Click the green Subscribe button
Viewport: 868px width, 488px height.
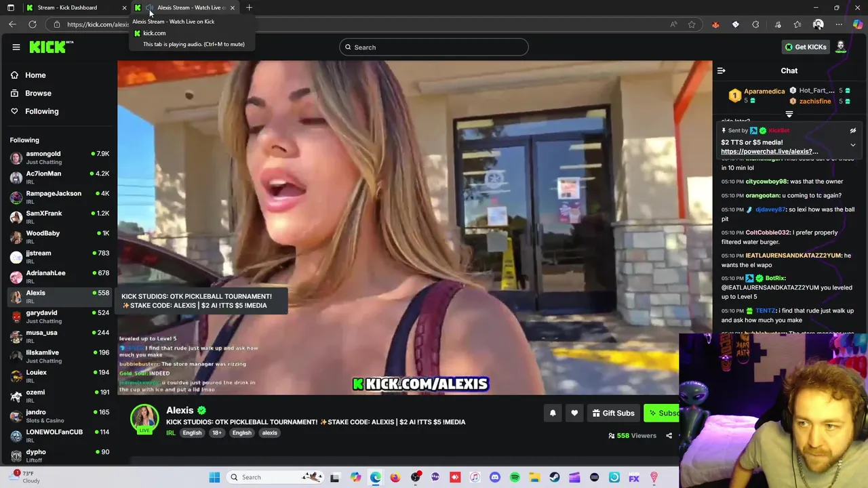(661, 413)
